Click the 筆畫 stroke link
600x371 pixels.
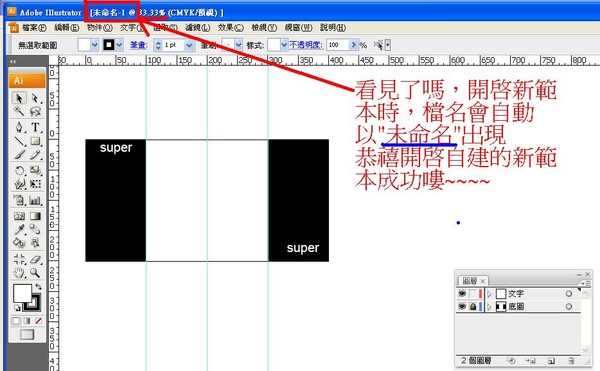click(x=138, y=45)
